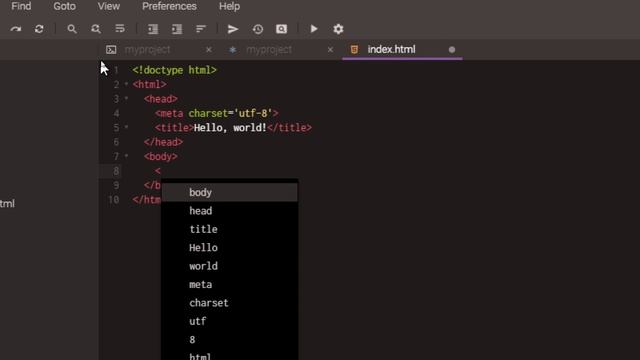
Task: Close the terminal myproject tab
Action: click(209, 50)
